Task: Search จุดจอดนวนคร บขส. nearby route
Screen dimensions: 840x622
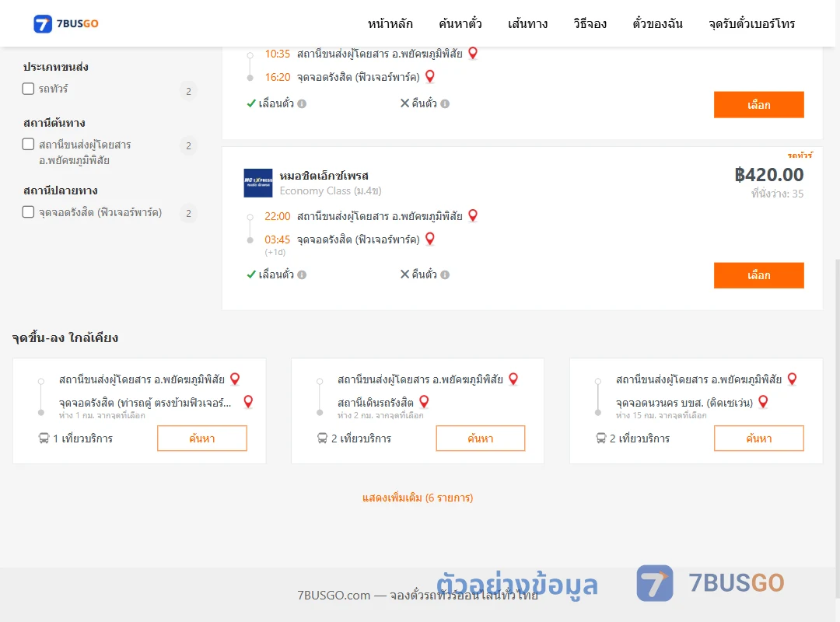Action: coord(758,439)
